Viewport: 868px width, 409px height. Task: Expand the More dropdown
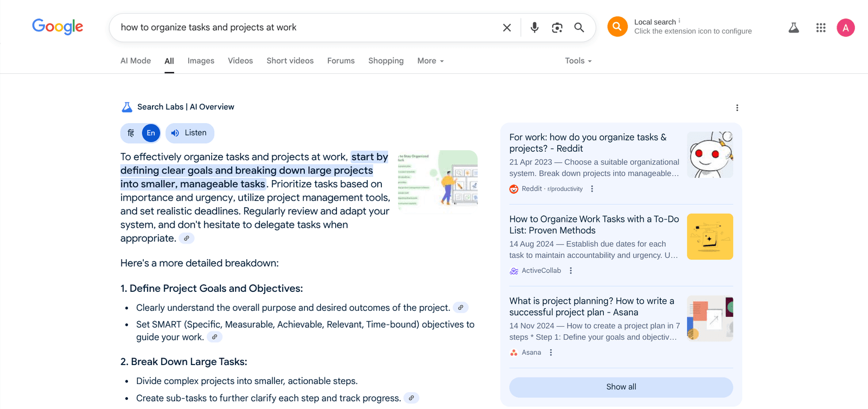coord(430,61)
